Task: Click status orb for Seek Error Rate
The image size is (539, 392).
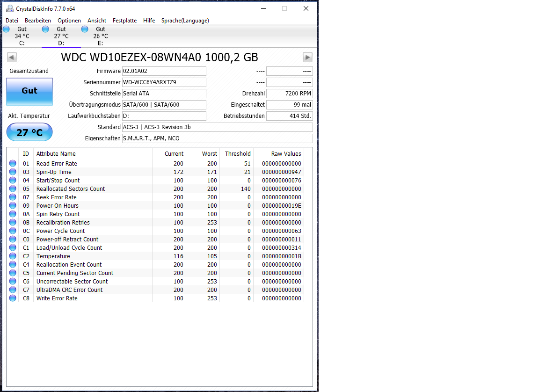Action: 13,197
